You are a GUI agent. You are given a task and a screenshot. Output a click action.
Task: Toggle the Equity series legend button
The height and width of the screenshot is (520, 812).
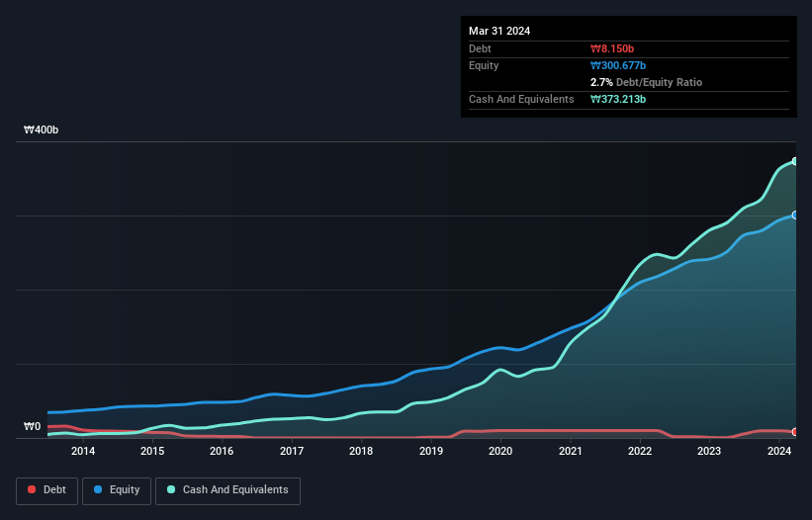(x=117, y=490)
